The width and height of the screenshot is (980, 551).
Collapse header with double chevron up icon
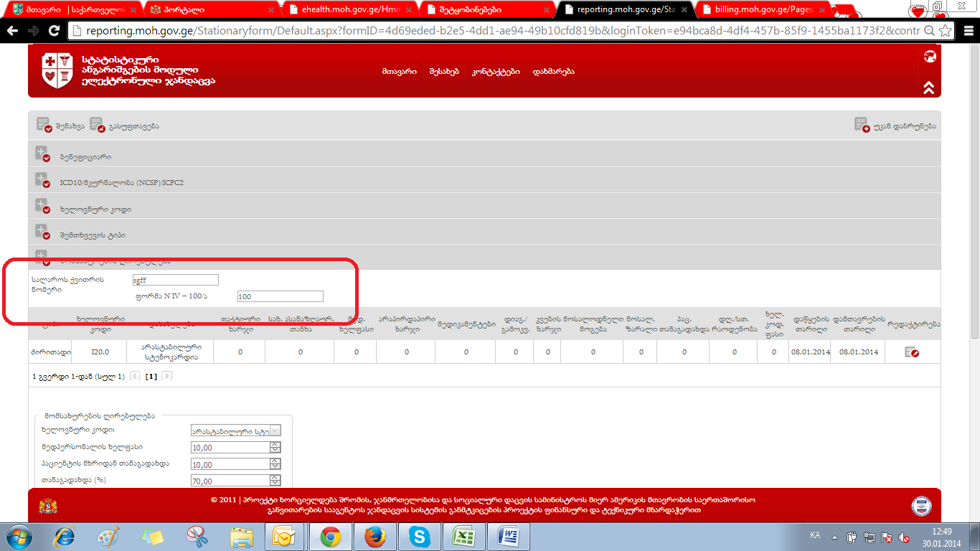(928, 88)
